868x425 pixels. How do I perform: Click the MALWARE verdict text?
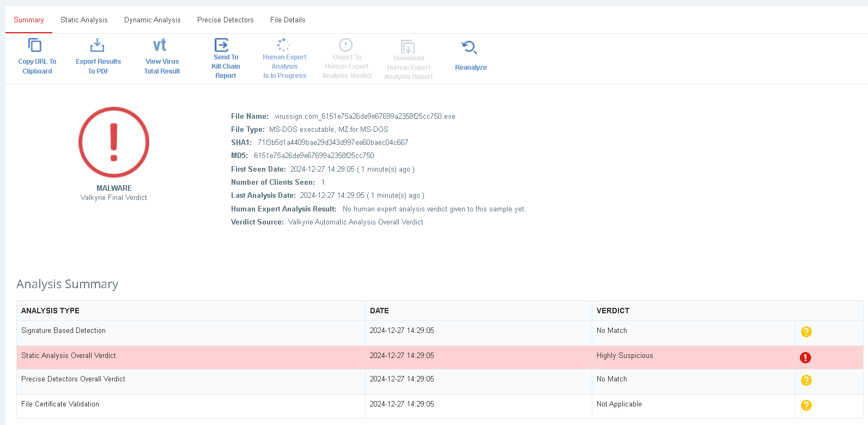coord(114,188)
